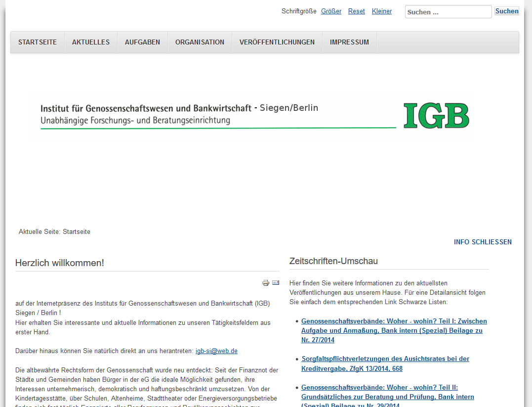
Task: Click the Zeitschriften-Umschau heading
Action: tap(333, 261)
